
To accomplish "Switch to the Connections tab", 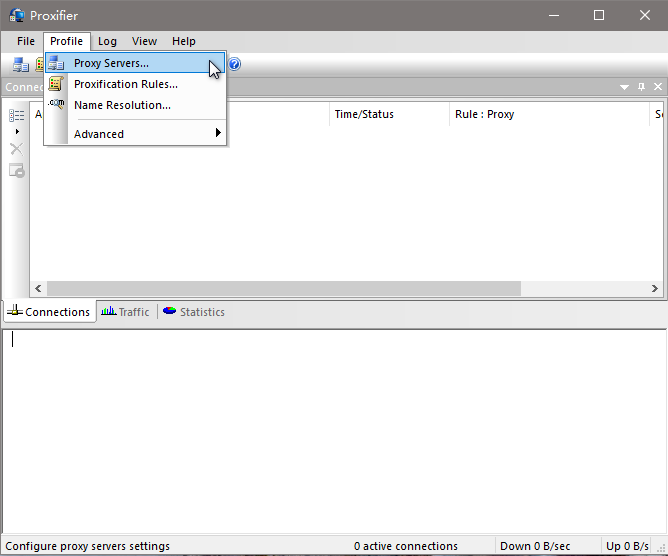I will coord(49,312).
